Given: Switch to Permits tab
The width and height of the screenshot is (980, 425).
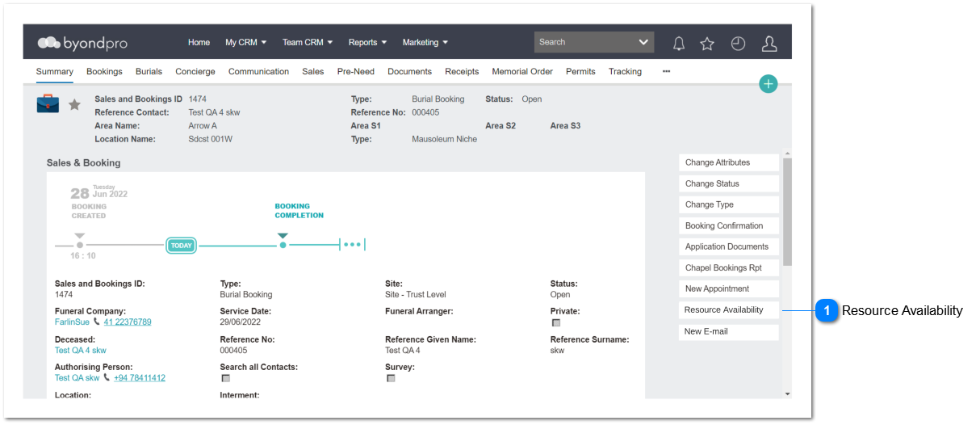Looking at the screenshot, I should [580, 71].
